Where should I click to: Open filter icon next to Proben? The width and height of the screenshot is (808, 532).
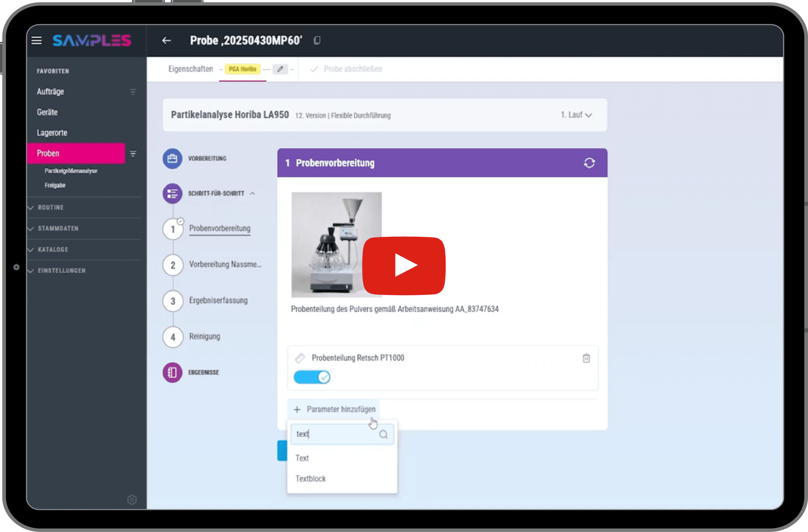point(133,154)
